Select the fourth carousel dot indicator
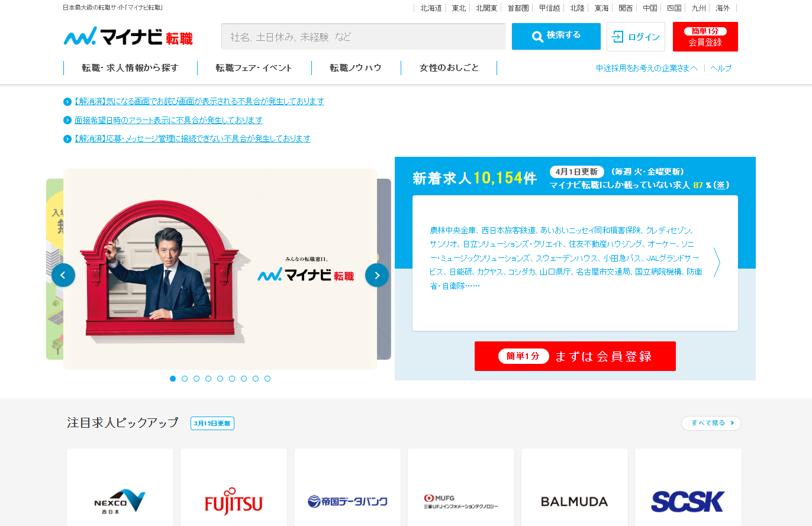The image size is (812, 526). (x=208, y=379)
